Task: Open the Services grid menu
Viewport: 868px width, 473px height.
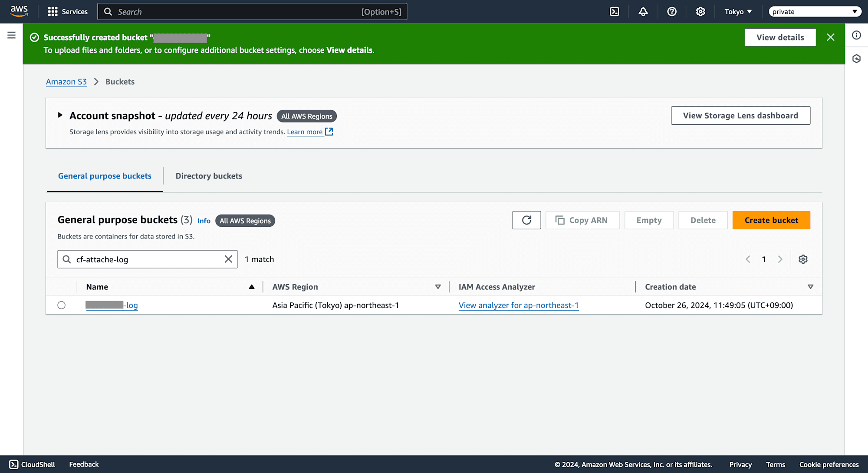Action: [67, 12]
